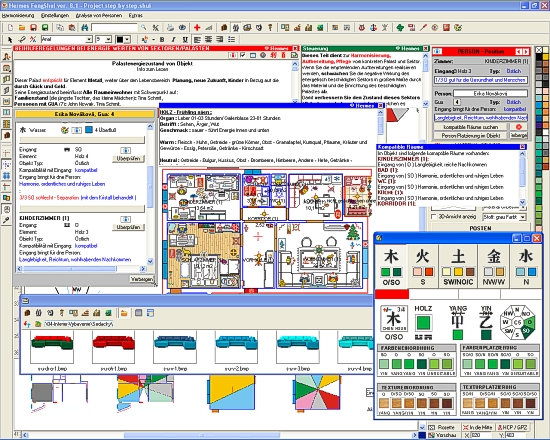Toggle Bold text formatting

click(162, 39)
